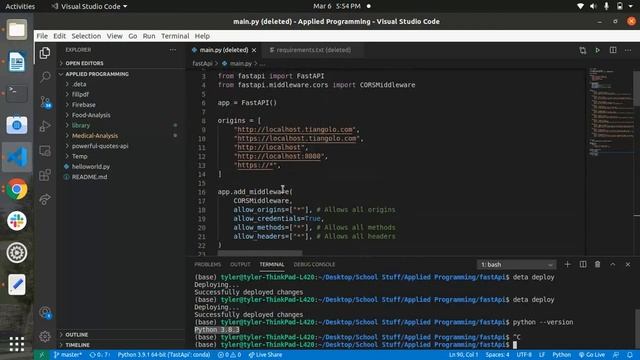Switch to the Debug Console tab
The height and width of the screenshot is (360, 640).
tap(314, 264)
